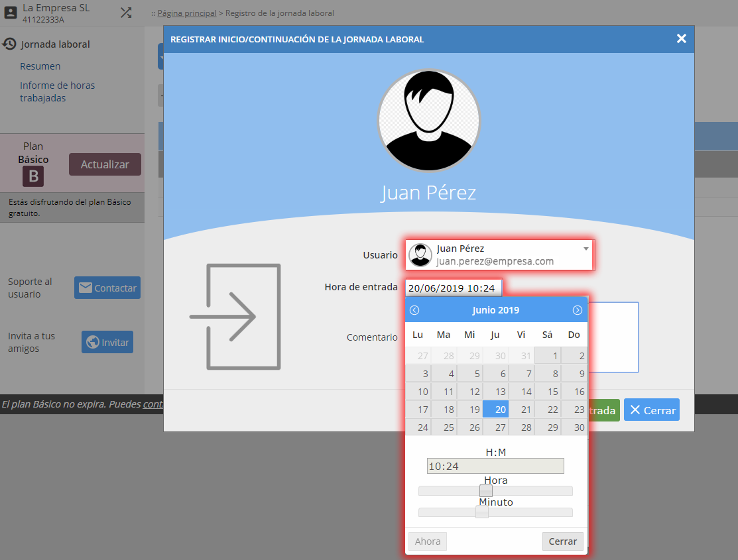
Task: Select day 2 in June calendar
Action: 574,356
